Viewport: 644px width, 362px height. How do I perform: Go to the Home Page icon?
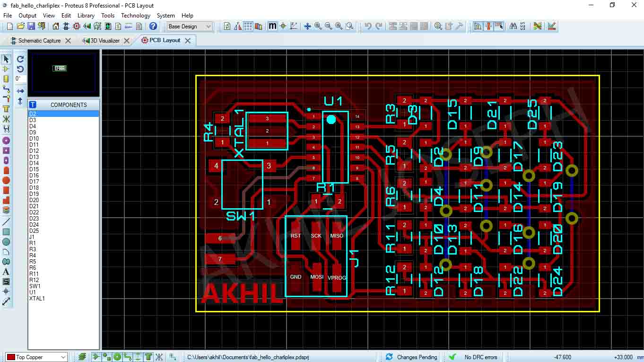coord(56,26)
